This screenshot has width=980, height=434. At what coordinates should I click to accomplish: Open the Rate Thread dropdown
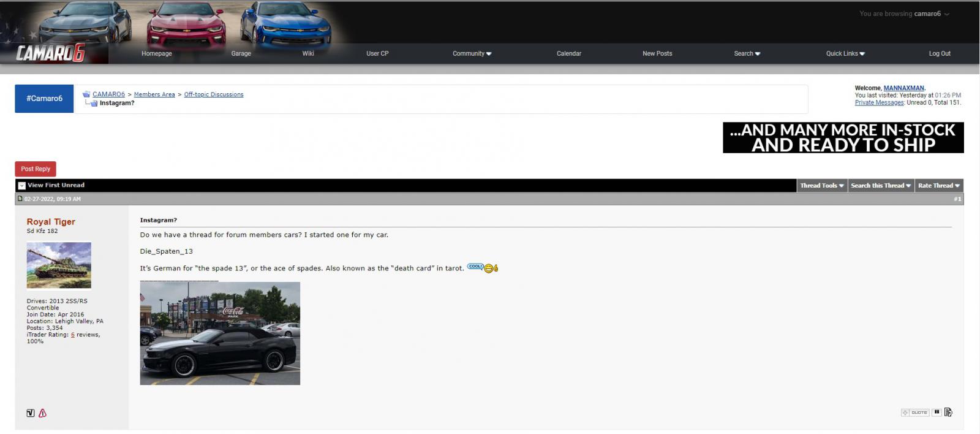click(x=938, y=185)
